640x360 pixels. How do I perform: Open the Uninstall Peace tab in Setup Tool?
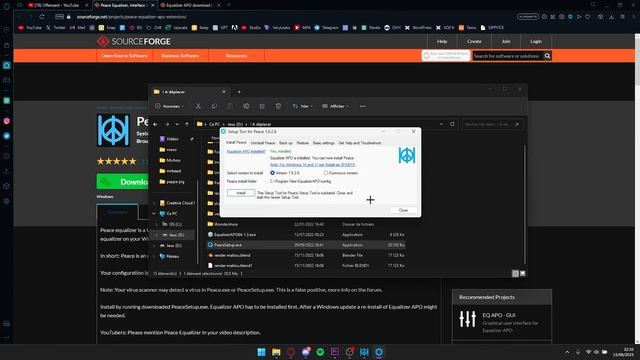262,143
